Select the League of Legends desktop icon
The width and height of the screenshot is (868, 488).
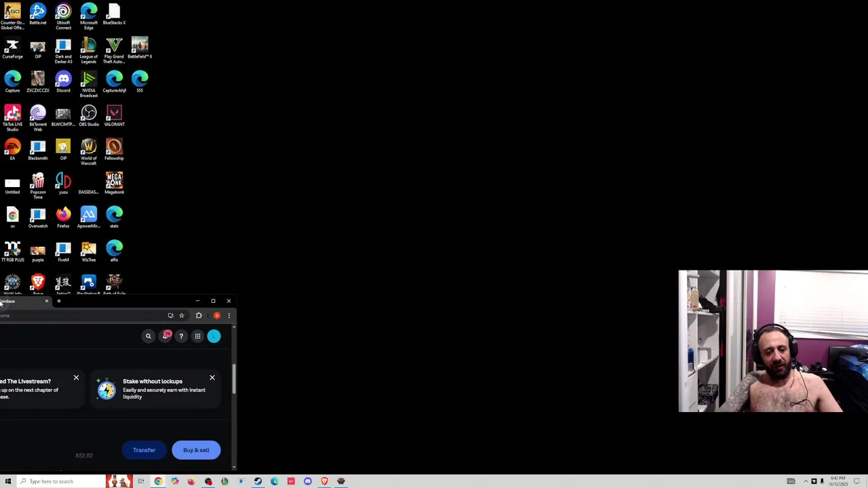[89, 51]
